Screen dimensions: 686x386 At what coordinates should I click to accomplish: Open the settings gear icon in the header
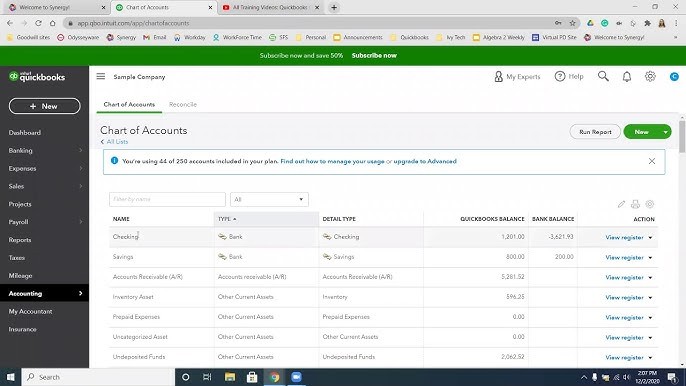tap(650, 76)
